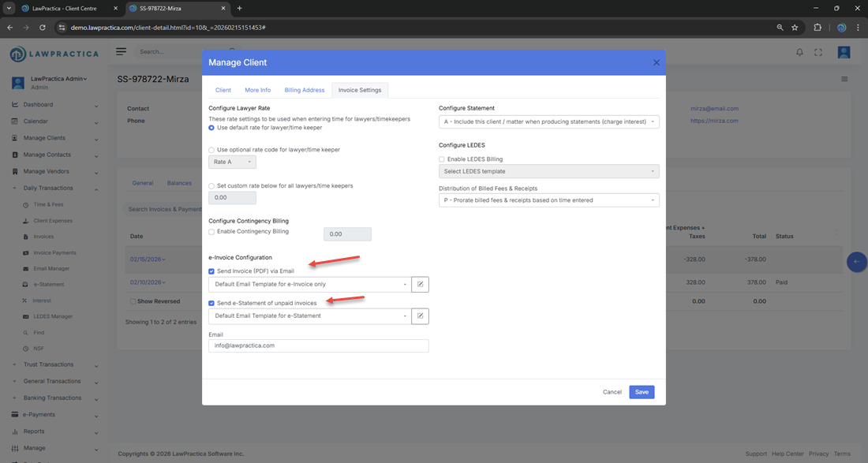Switch to the More Info tab
Image resolution: width=868 pixels, height=463 pixels.
coord(257,90)
